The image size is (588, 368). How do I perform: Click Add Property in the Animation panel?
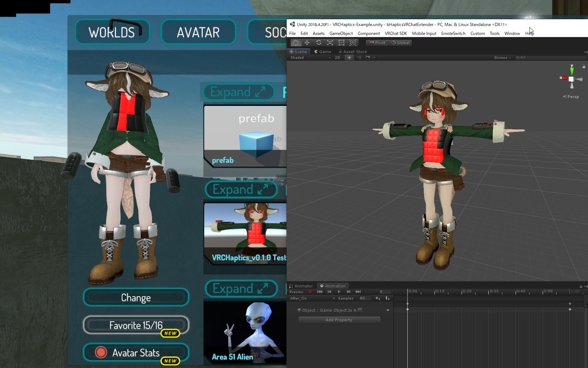coord(339,320)
